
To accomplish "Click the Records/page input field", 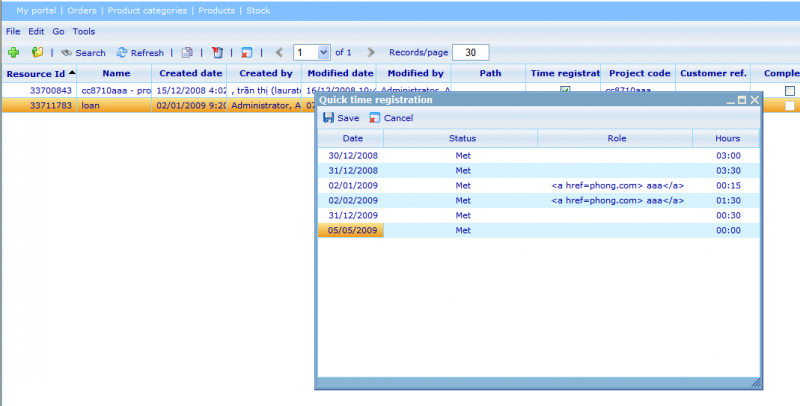I will pyautogui.click(x=470, y=52).
